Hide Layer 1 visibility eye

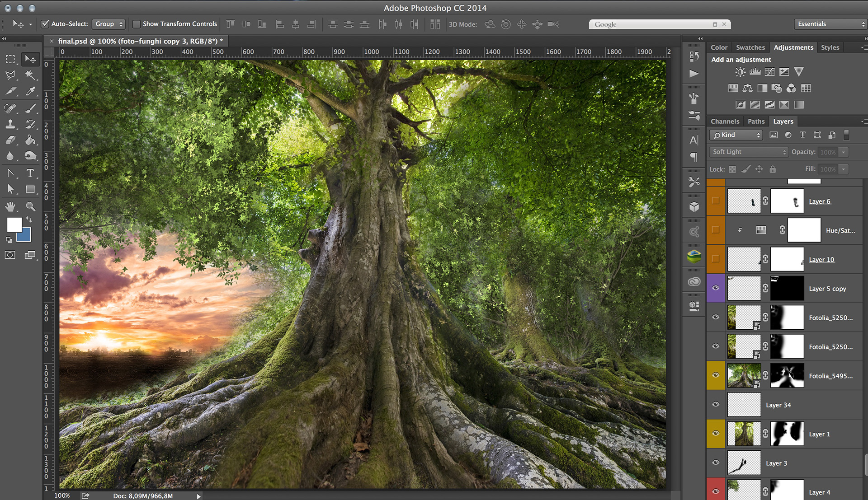(x=715, y=433)
